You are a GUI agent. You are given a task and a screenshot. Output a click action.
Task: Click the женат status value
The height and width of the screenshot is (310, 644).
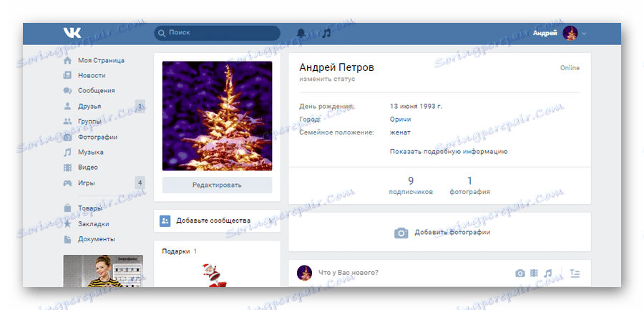[400, 132]
